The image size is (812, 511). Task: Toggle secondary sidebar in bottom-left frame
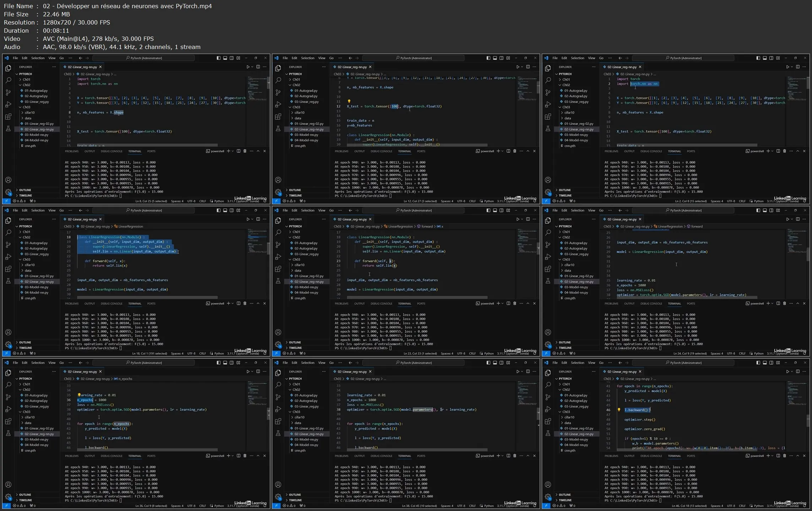[x=231, y=363]
